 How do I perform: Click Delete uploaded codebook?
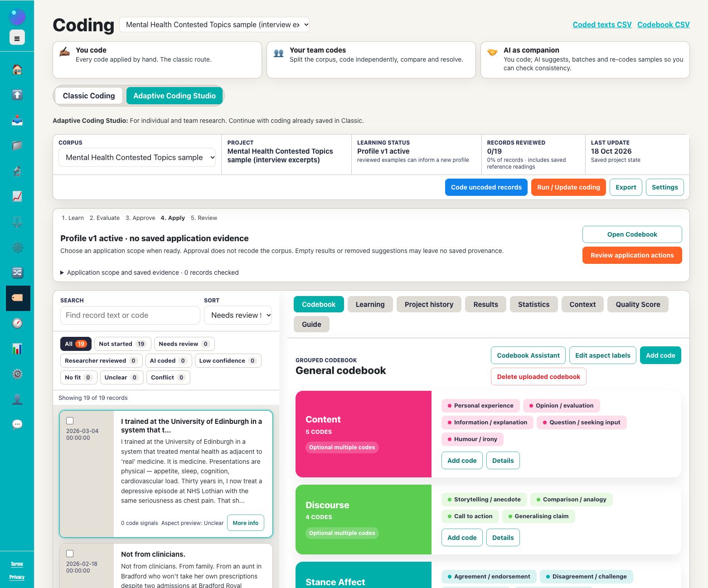pyautogui.click(x=538, y=377)
